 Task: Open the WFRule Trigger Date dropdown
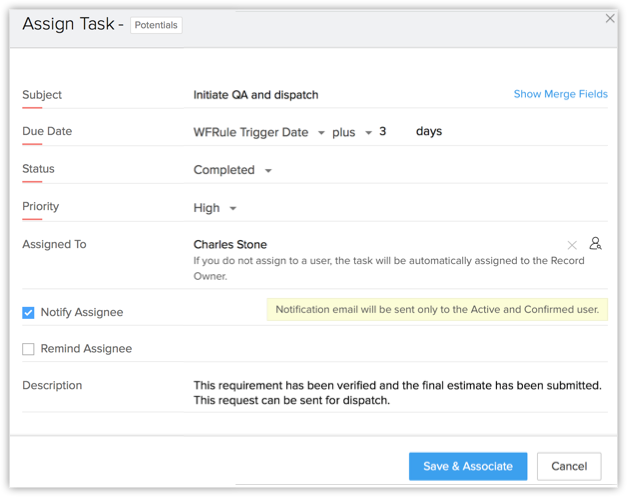pyautogui.click(x=258, y=132)
